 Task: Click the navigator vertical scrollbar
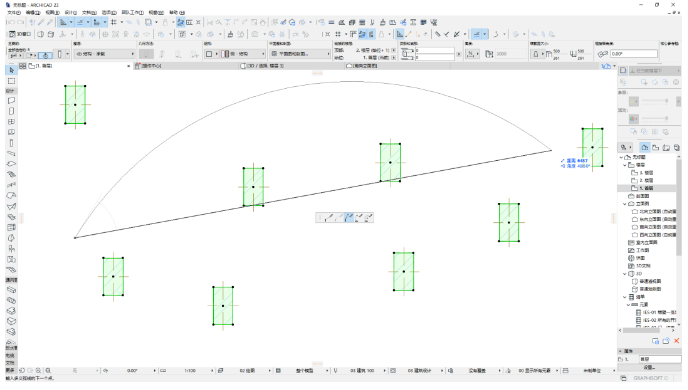(x=679, y=206)
